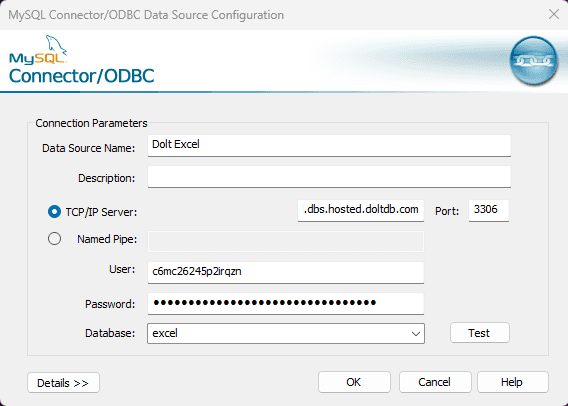Click the MySQL dolphin logo
This screenshot has height=406, width=568.
tap(38, 50)
